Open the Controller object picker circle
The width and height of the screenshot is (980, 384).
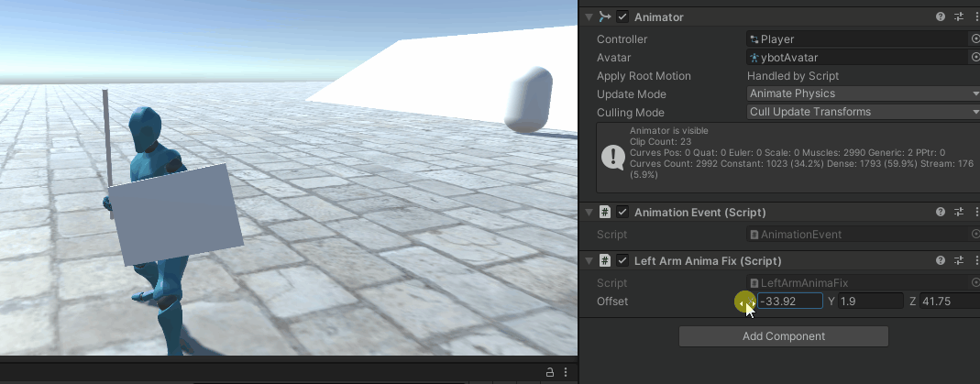point(975,38)
